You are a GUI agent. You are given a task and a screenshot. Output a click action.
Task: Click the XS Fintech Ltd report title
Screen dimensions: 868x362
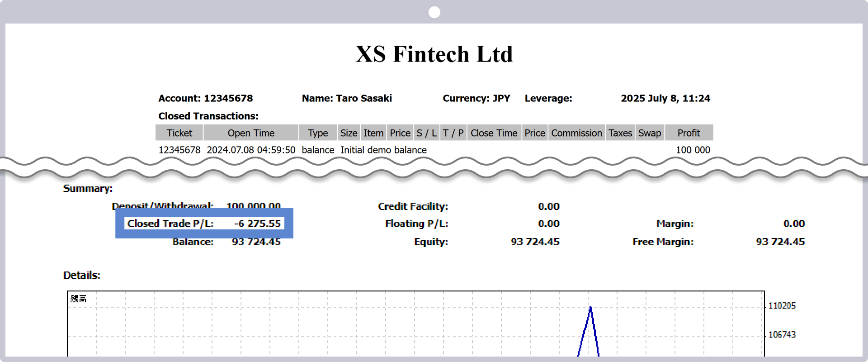434,54
